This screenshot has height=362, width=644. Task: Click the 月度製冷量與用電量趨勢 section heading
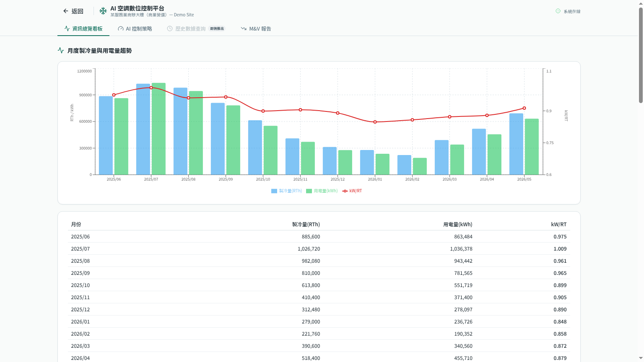click(x=100, y=51)
